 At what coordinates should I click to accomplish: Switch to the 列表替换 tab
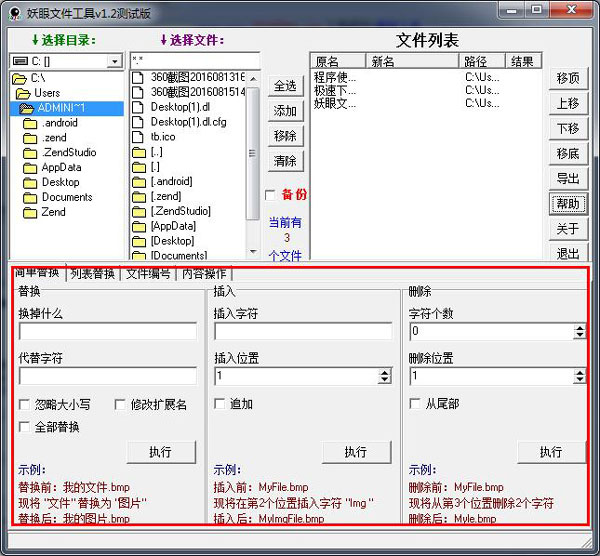tap(93, 273)
